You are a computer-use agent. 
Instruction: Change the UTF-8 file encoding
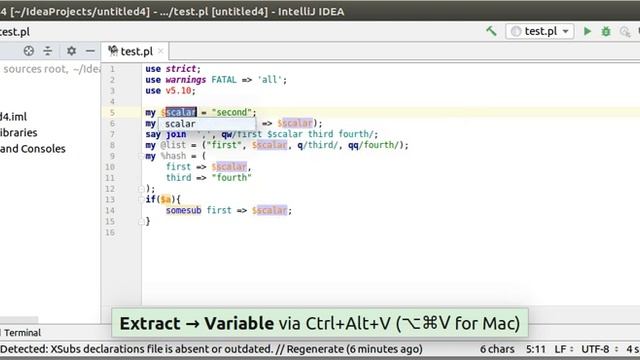pos(600,349)
